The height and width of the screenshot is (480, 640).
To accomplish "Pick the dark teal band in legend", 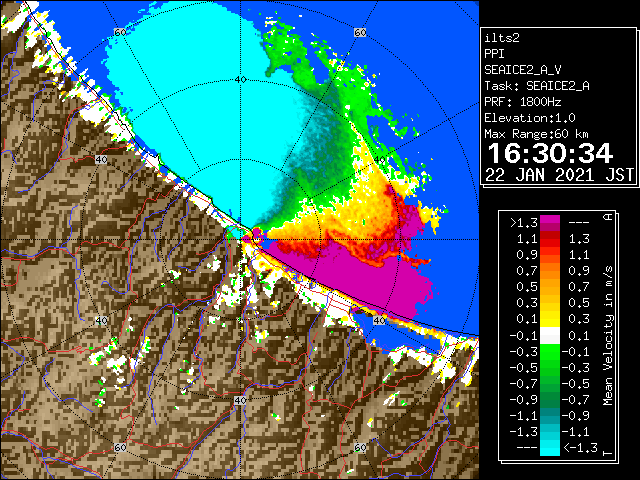I will pyautogui.click(x=550, y=416).
